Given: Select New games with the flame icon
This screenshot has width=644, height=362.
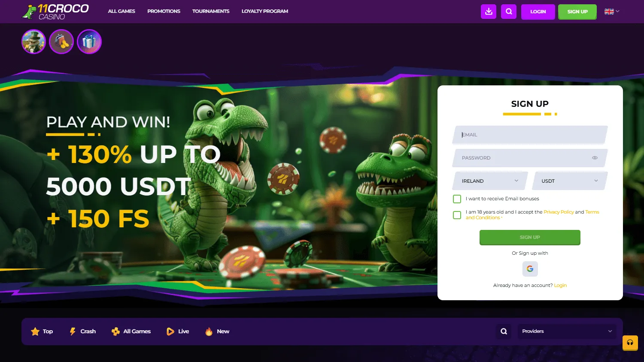Looking at the screenshot, I should [x=209, y=331].
